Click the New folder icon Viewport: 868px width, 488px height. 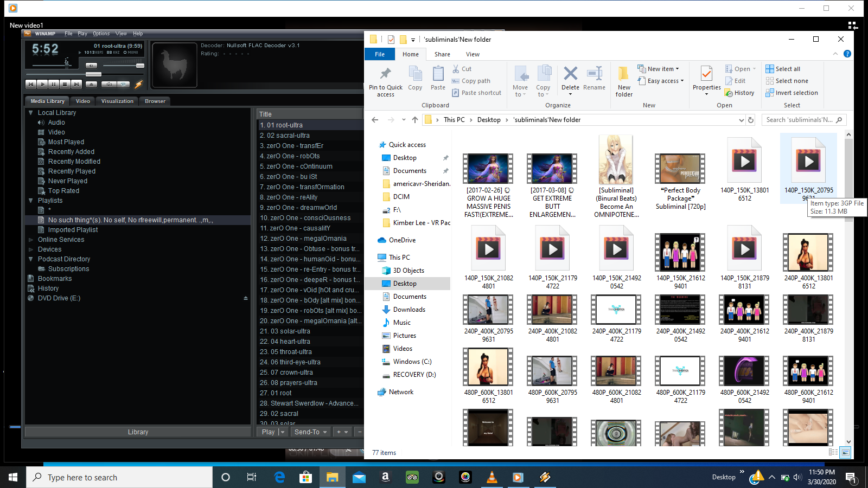(x=624, y=73)
